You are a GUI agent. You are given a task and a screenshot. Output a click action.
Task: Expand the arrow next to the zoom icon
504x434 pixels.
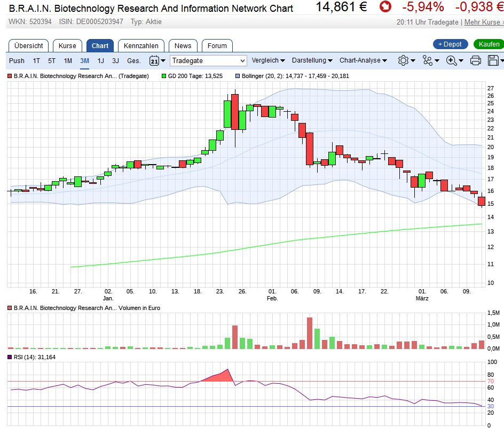[x=461, y=60]
